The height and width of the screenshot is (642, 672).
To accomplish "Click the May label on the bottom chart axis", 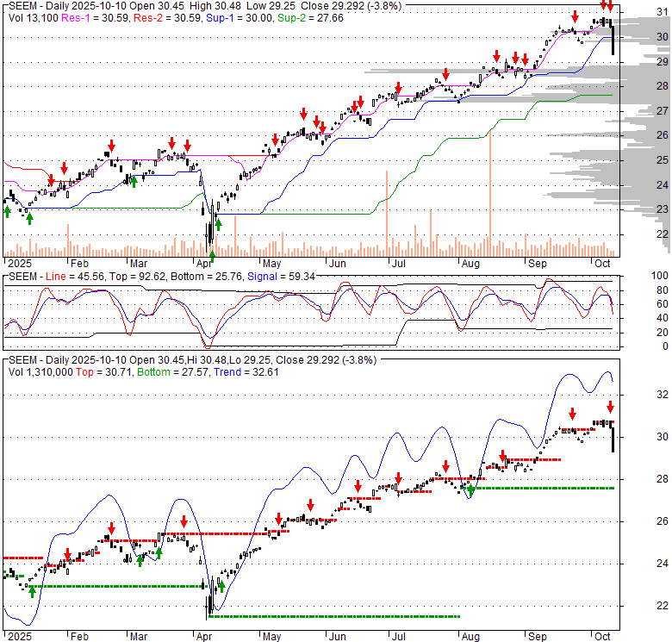I will coord(271,636).
